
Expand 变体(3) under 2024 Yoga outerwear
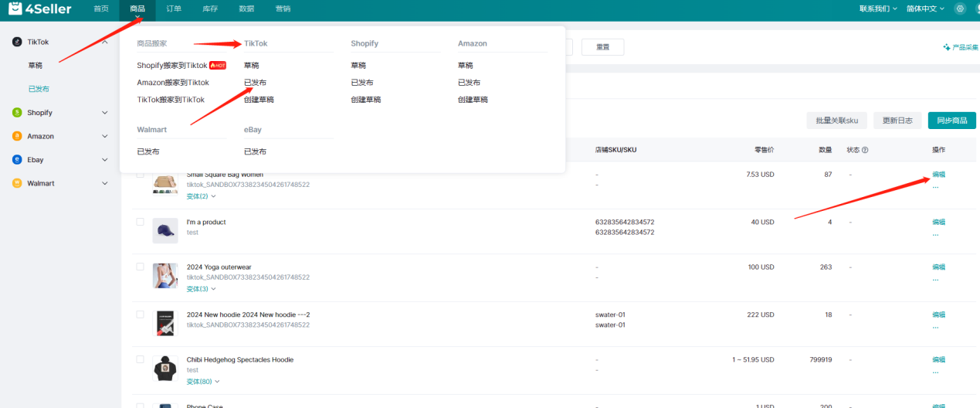pos(201,289)
